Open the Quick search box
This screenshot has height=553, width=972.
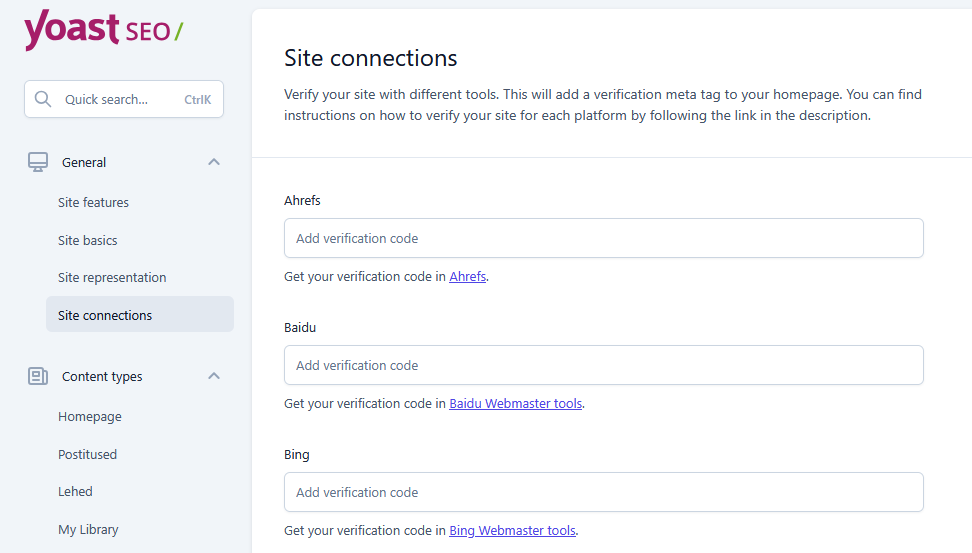[124, 99]
